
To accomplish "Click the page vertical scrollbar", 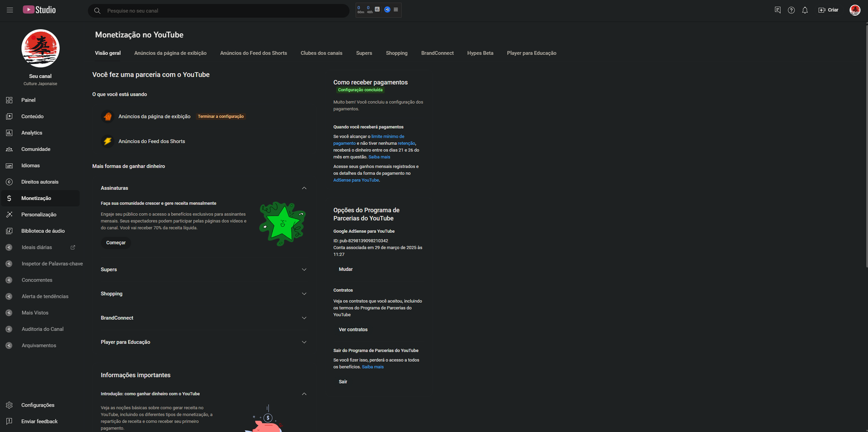I will tap(866, 147).
